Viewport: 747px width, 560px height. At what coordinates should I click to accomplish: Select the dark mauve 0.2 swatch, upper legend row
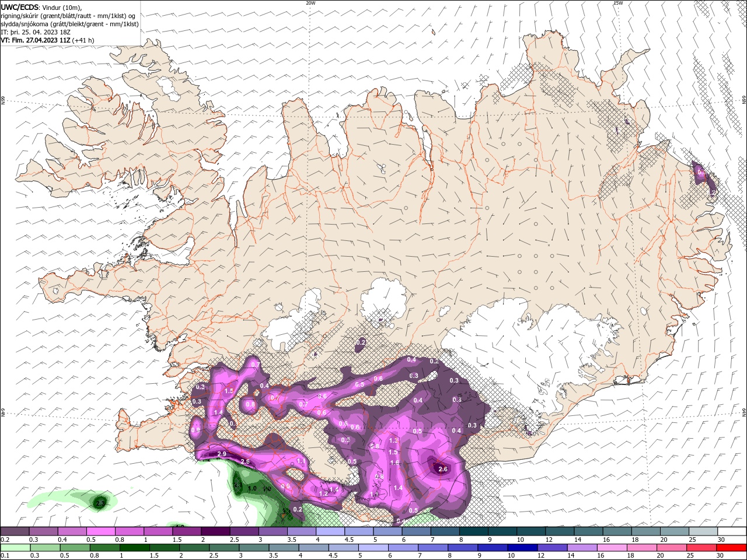point(15,531)
